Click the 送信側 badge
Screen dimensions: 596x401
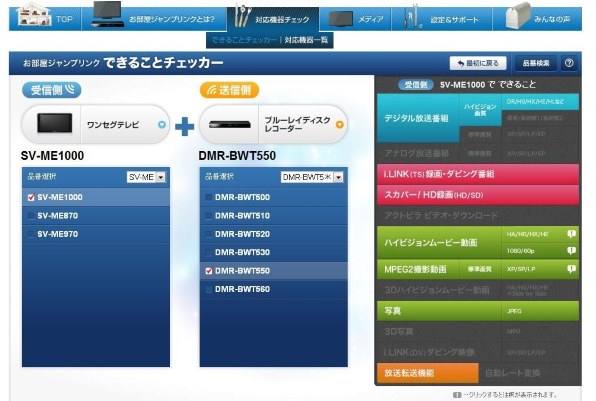coord(229,90)
